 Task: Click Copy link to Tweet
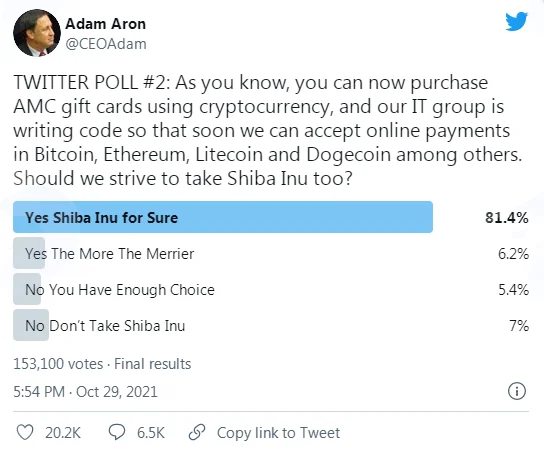[x=278, y=433]
